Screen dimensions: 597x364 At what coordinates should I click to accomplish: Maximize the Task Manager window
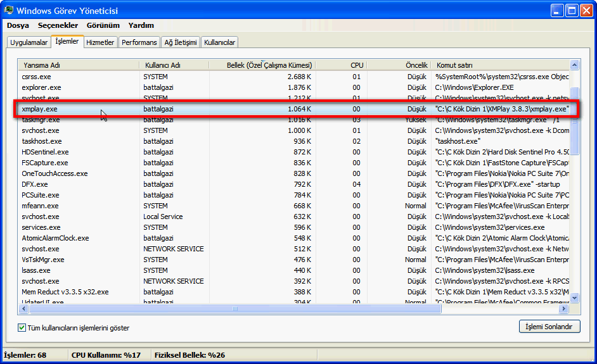(x=572, y=11)
